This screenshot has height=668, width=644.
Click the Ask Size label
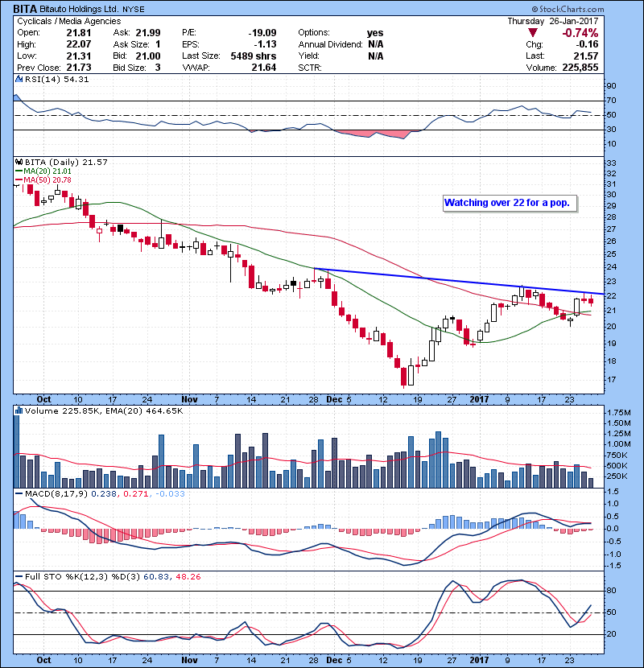tap(131, 44)
